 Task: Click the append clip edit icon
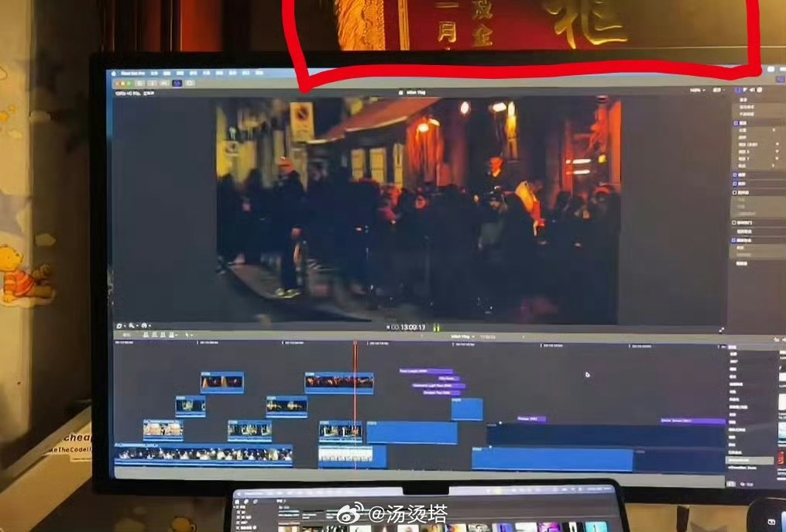163,335
